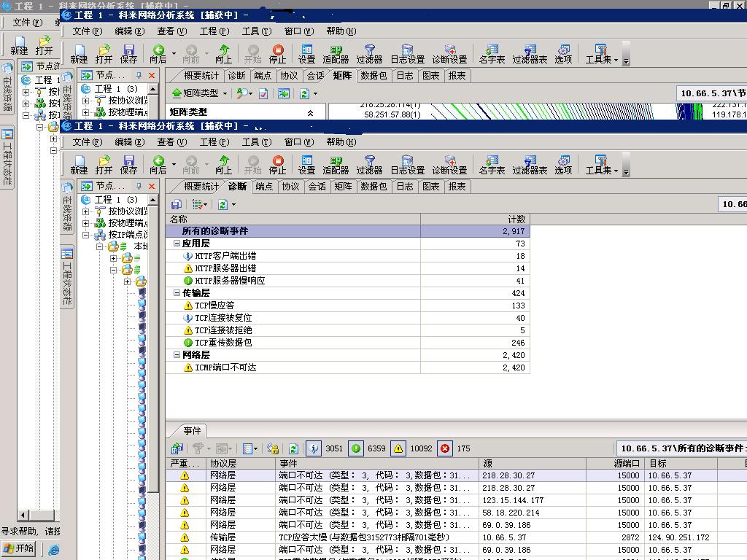747x560 pixels.
Task: Open 日志设置 (Log Settings) from the toolbar
Action: (x=407, y=164)
